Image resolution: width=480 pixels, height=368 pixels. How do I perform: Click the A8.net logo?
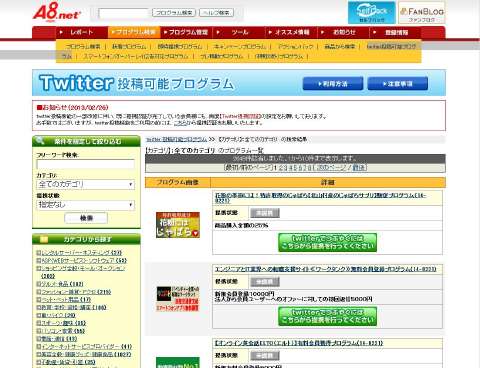click(x=57, y=12)
